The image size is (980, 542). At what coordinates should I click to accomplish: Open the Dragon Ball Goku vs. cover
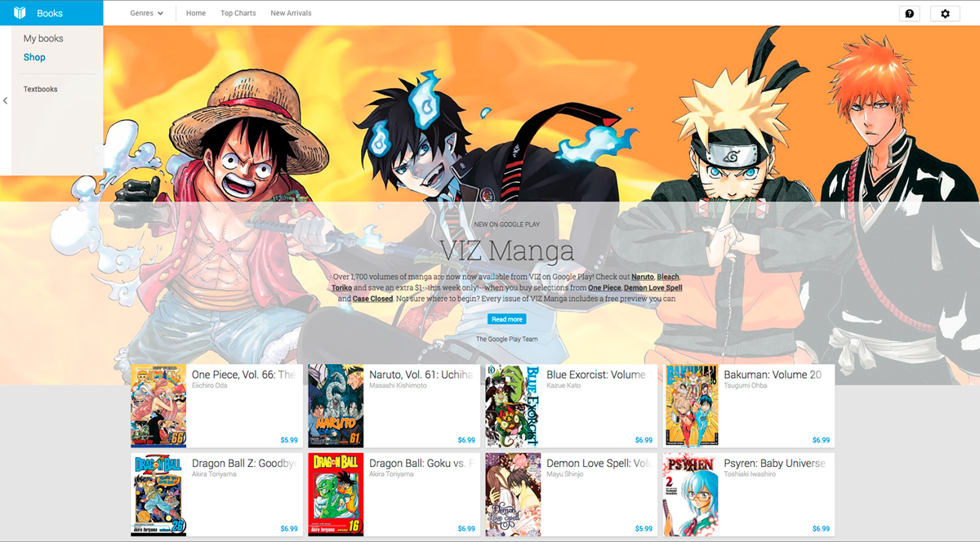(336, 495)
